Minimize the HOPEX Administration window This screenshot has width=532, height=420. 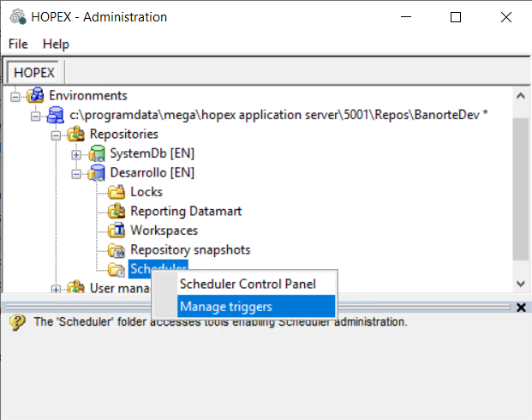point(406,17)
